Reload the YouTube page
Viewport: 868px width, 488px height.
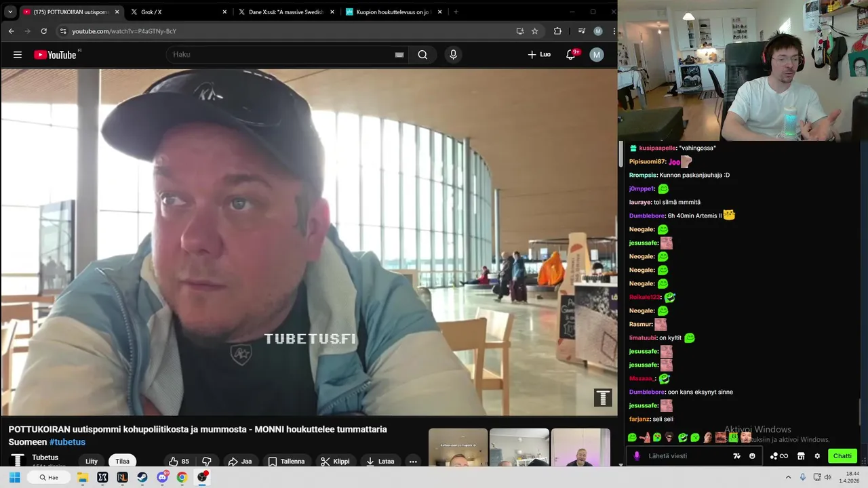[44, 31]
